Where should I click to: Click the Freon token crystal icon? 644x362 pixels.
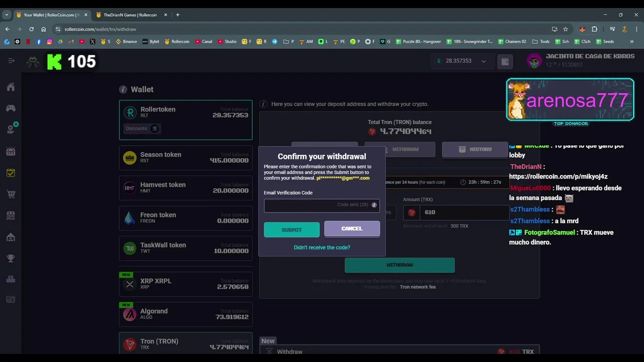(130, 218)
